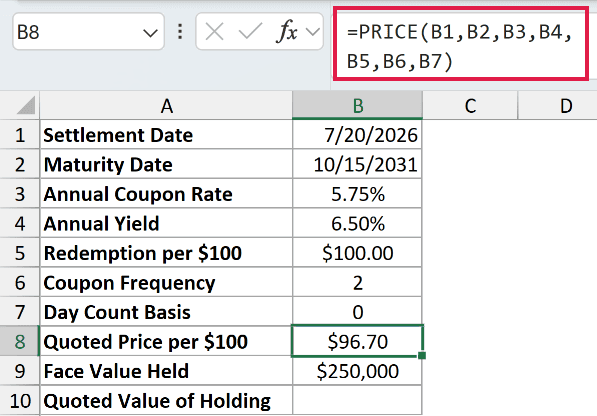Image resolution: width=597 pixels, height=416 pixels.
Task: Click cell 'Day Count Basis'
Action: pyautogui.click(x=166, y=312)
